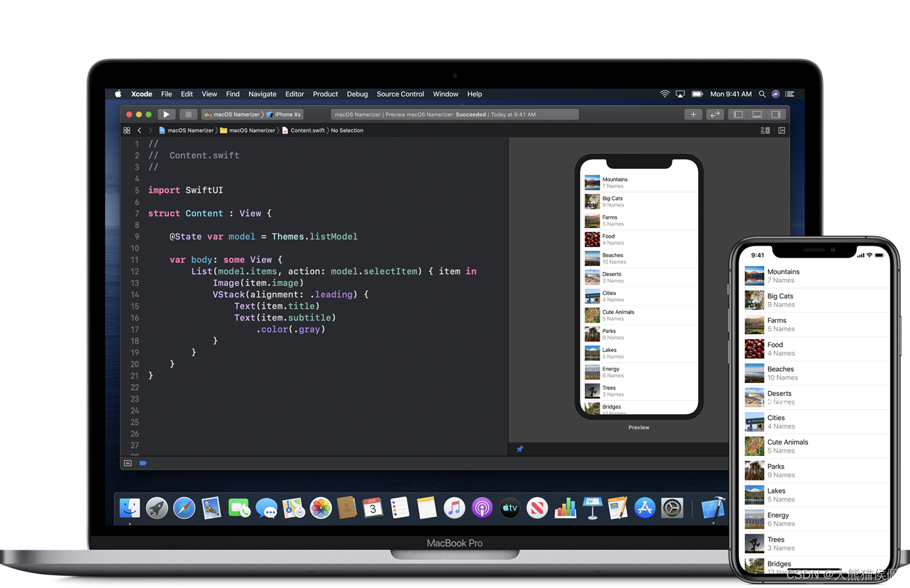Select the macOS Namerizer scheme
This screenshot has width=910, height=588.
[x=232, y=114]
